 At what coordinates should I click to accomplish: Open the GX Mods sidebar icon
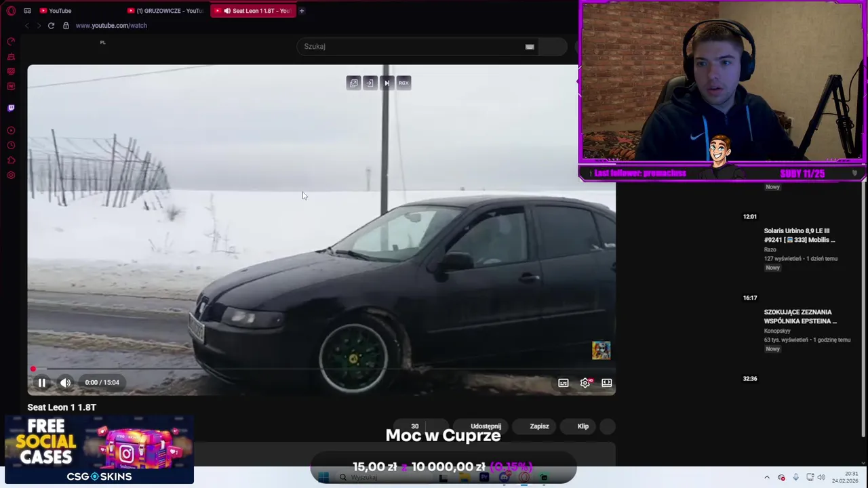[x=11, y=86]
